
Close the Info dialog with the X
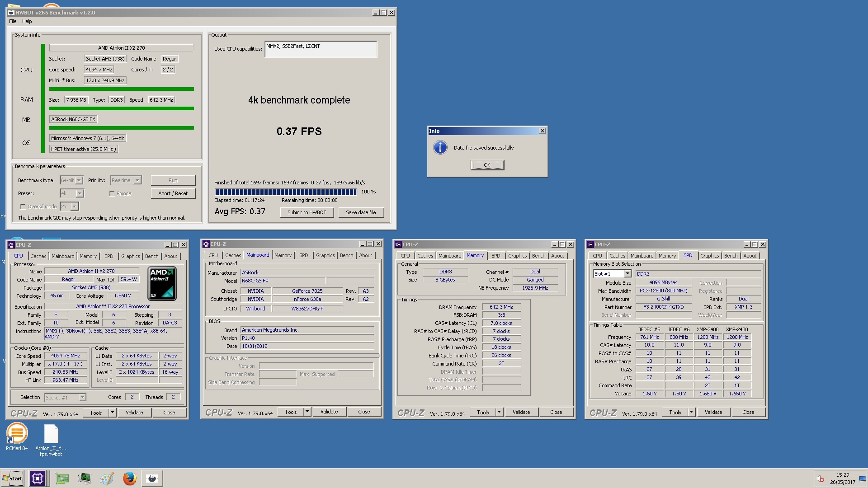point(542,131)
